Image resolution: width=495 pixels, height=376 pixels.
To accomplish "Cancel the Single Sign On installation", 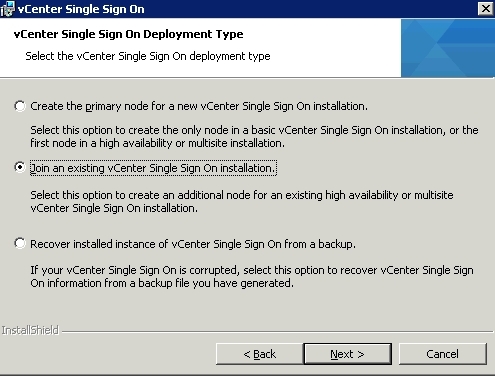I will [442, 354].
